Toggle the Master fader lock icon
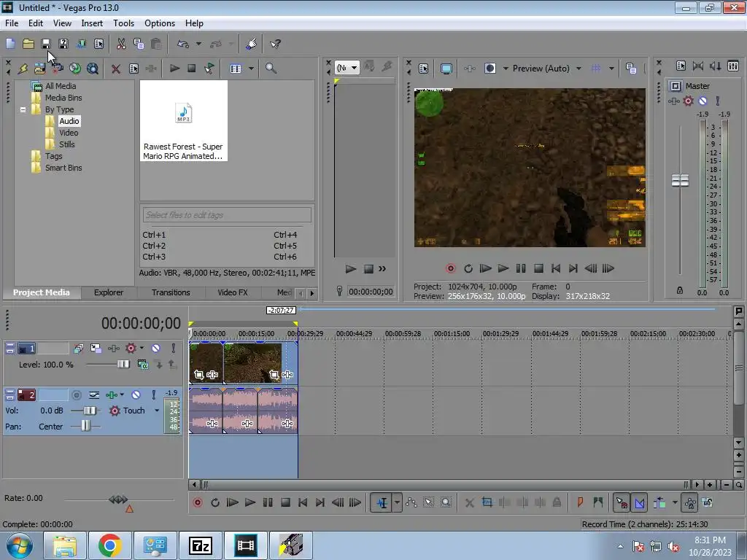Screen dimensions: 747x560 [680, 290]
